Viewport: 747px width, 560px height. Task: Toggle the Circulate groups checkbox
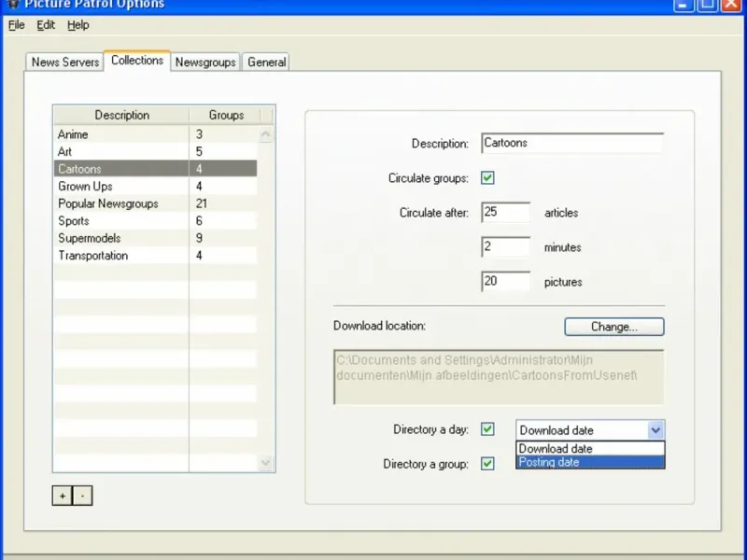487,178
